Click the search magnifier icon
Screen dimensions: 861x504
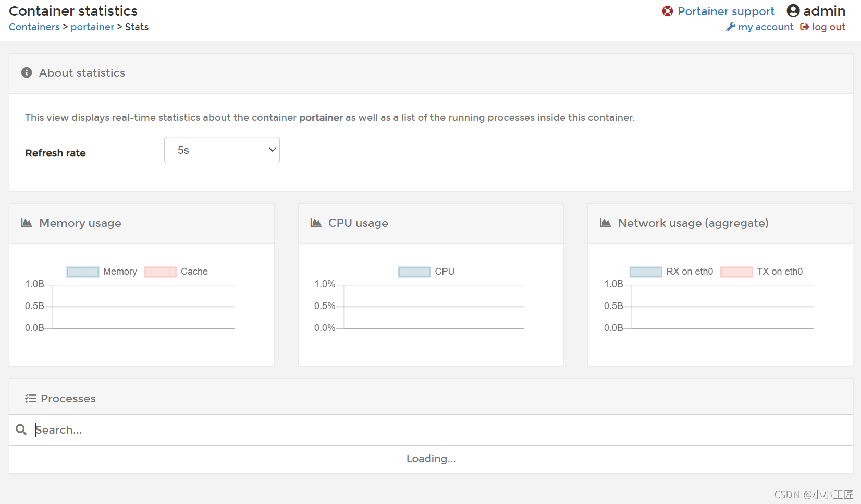[x=21, y=429]
